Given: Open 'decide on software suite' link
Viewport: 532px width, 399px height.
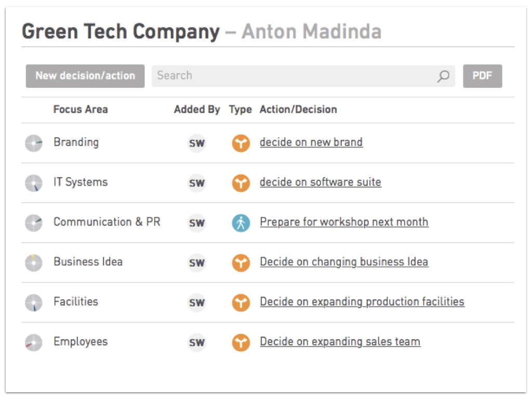Looking at the screenshot, I should click(320, 182).
